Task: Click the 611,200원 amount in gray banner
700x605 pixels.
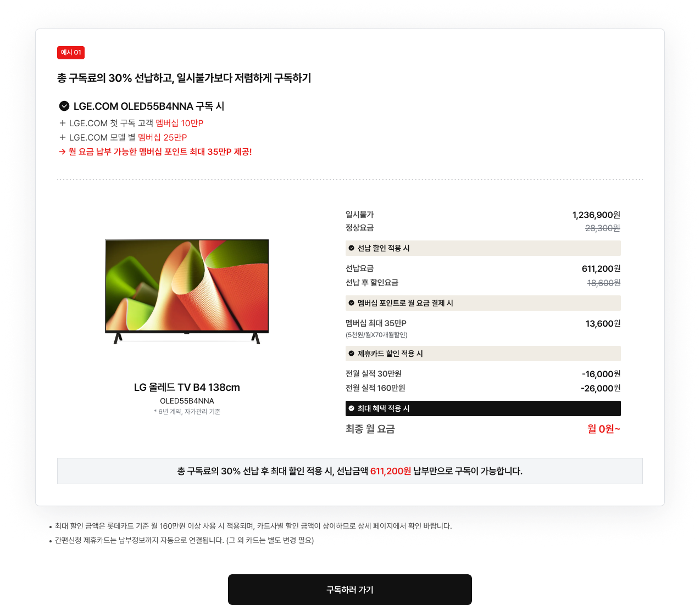Action: point(391,471)
